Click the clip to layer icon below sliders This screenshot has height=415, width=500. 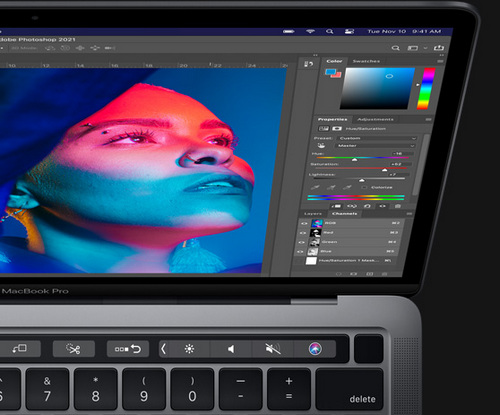pyautogui.click(x=336, y=206)
